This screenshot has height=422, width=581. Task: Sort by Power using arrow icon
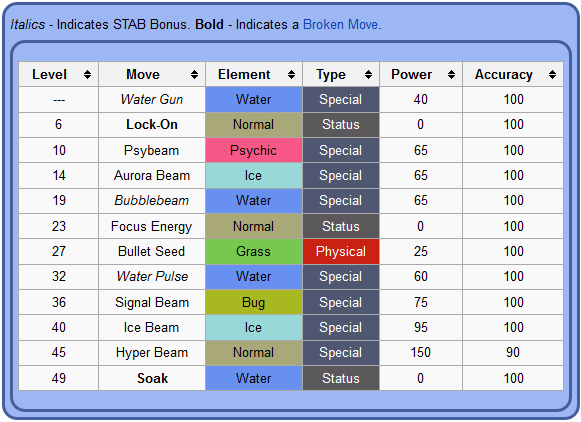[x=451, y=74]
